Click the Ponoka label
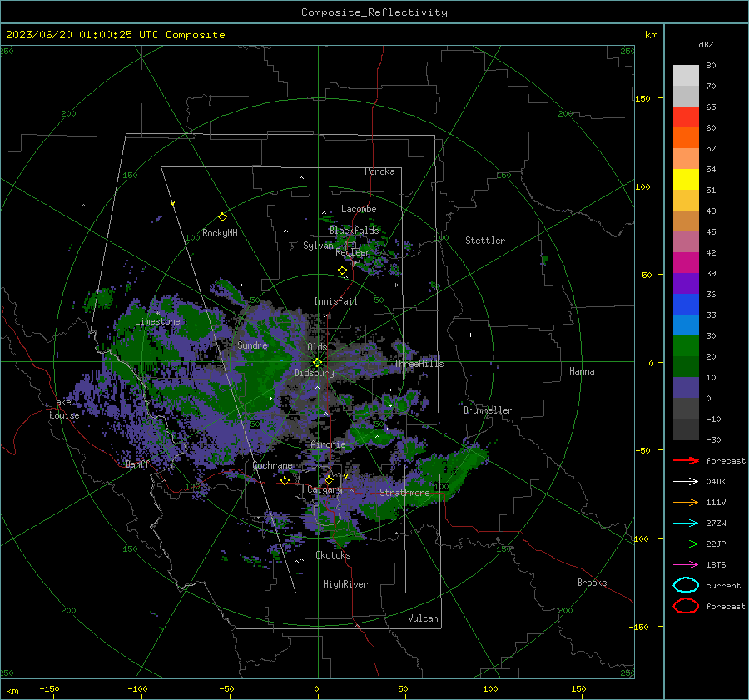The width and height of the screenshot is (749, 700). [379, 171]
